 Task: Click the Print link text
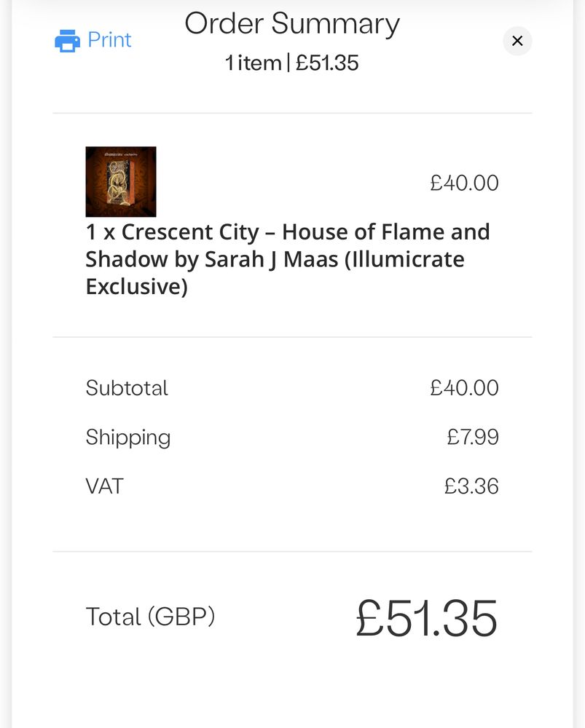[110, 40]
